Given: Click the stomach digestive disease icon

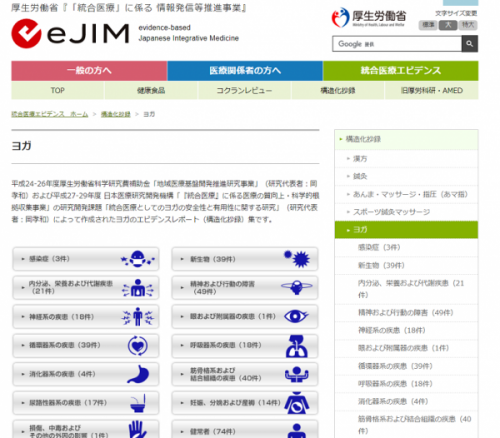Looking at the screenshot, I should click(138, 374).
